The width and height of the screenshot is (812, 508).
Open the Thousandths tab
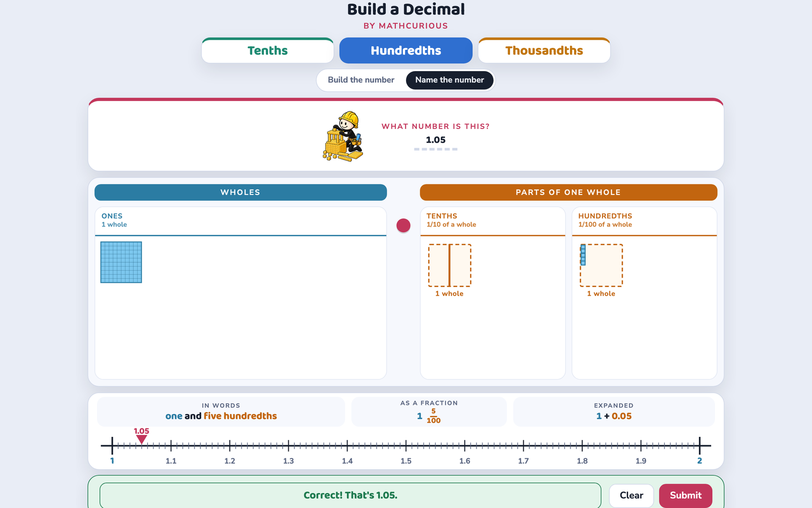point(544,50)
